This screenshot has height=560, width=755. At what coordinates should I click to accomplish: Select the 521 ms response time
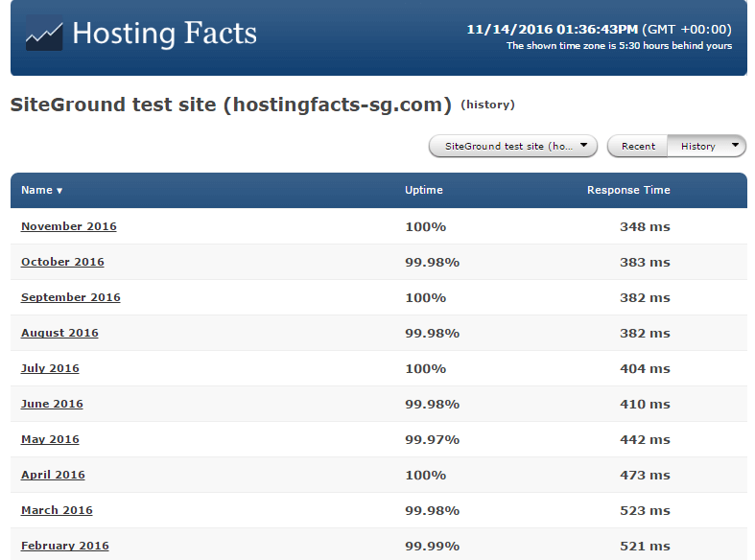coord(646,547)
